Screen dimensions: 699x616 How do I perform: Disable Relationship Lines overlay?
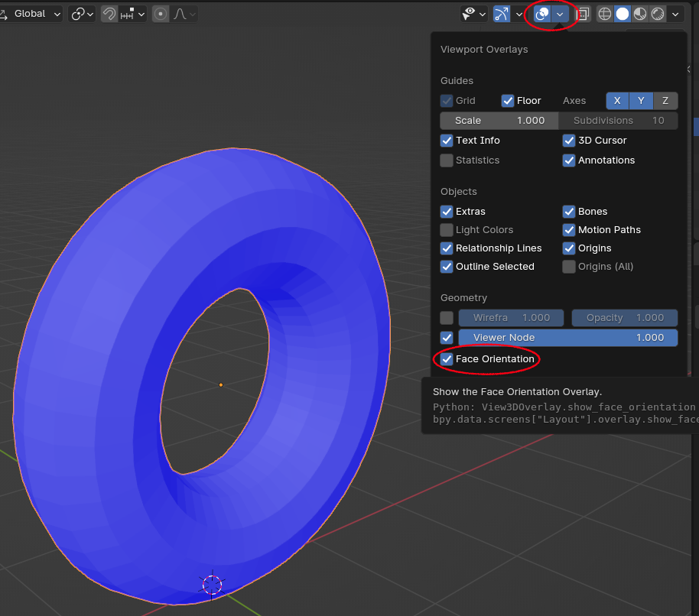click(x=447, y=248)
